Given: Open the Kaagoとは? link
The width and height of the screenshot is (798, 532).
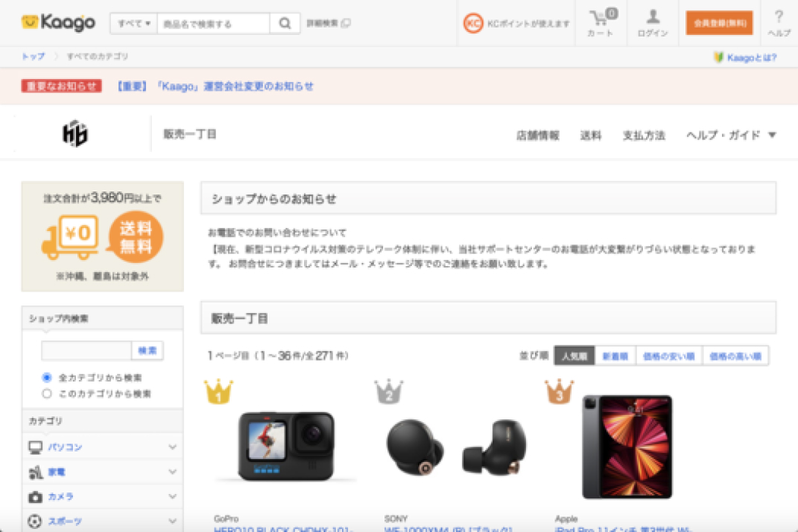Looking at the screenshot, I should (752, 57).
